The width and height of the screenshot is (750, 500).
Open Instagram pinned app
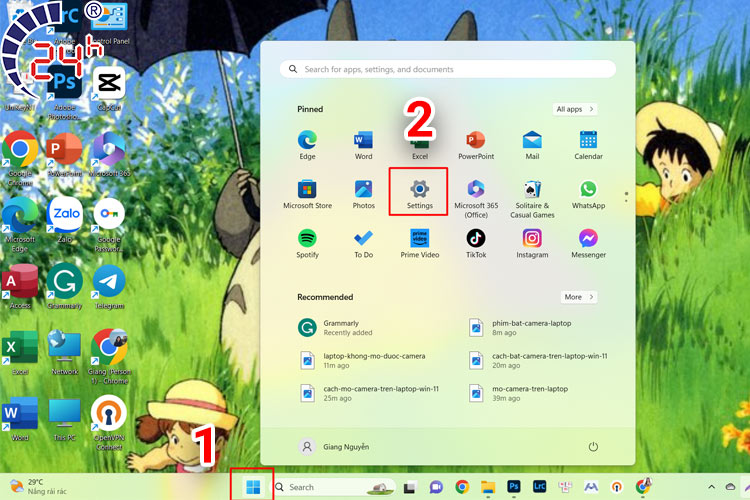(532, 243)
